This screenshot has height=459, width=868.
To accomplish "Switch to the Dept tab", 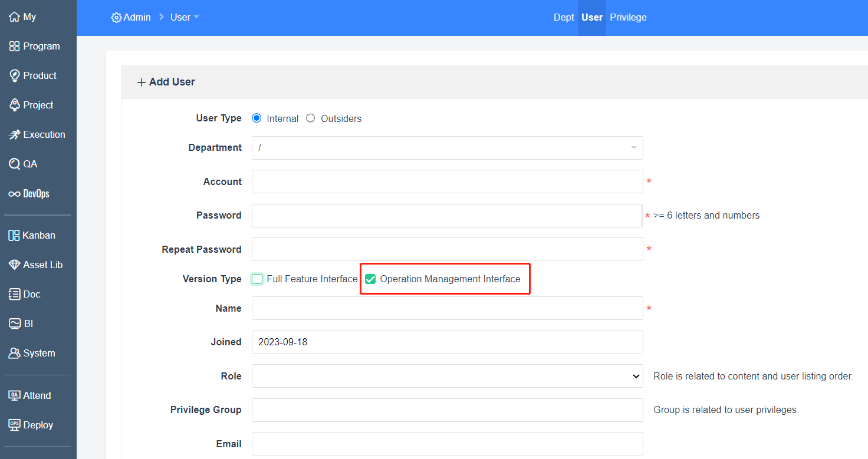I will click(563, 18).
